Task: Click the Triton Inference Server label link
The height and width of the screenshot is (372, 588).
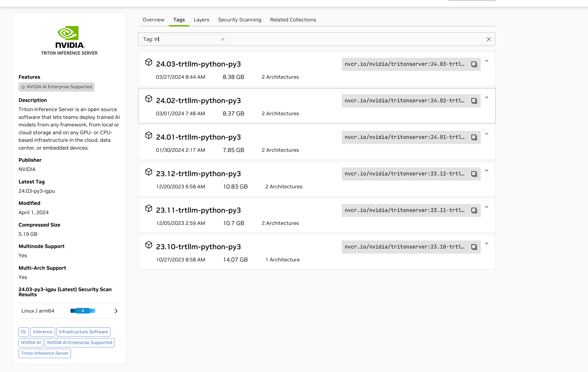Action: coord(44,353)
